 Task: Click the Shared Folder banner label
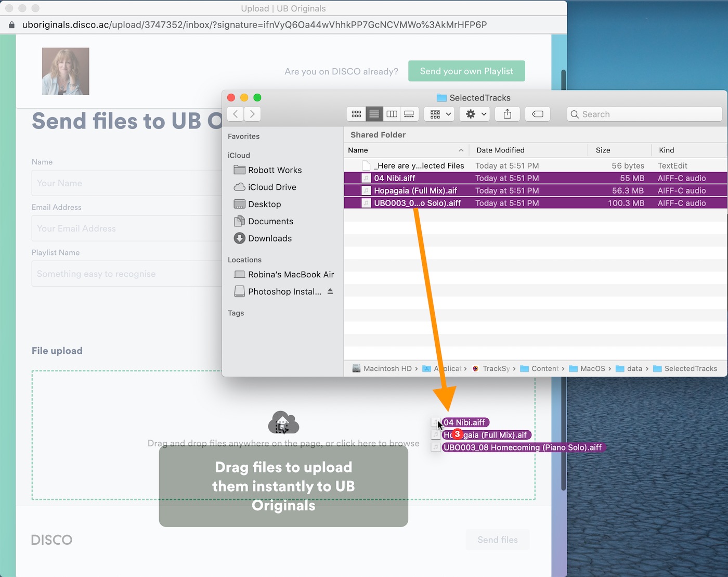378,135
